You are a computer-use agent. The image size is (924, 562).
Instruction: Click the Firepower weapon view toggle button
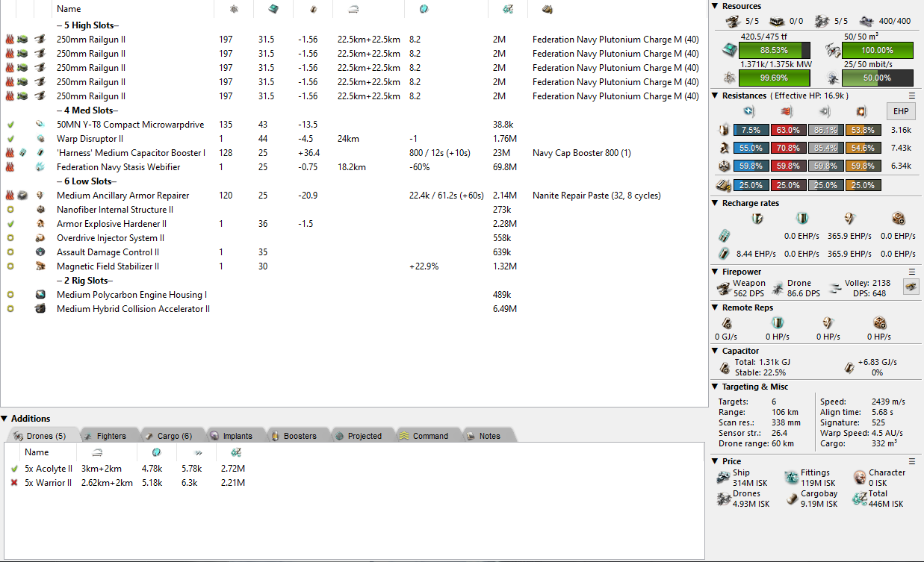(911, 286)
